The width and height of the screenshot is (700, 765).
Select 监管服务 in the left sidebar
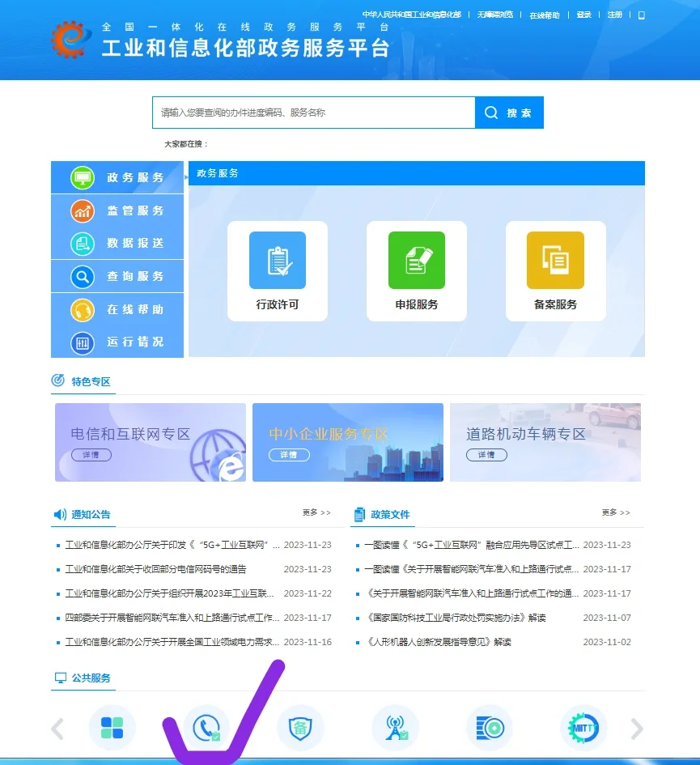coord(118,210)
